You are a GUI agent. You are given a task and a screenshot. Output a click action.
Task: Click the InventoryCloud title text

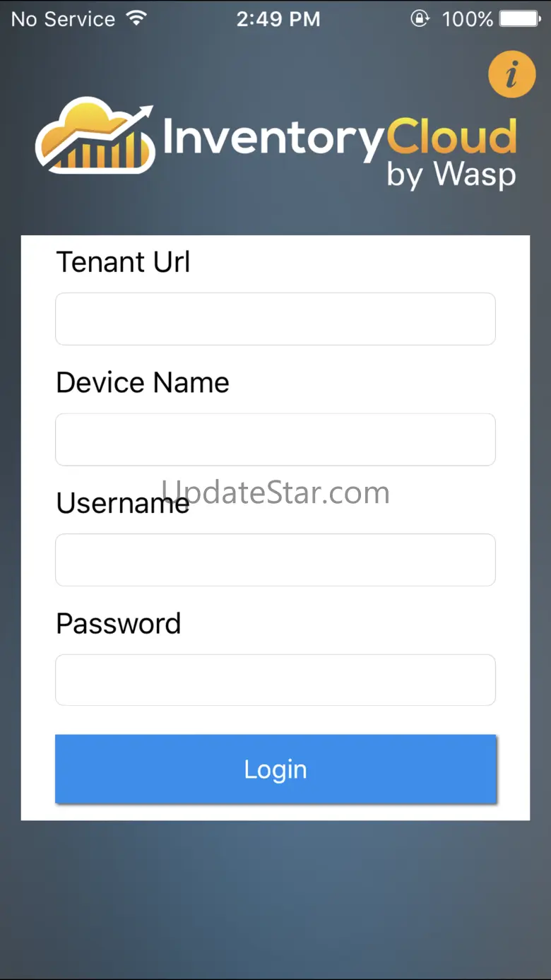tap(339, 138)
